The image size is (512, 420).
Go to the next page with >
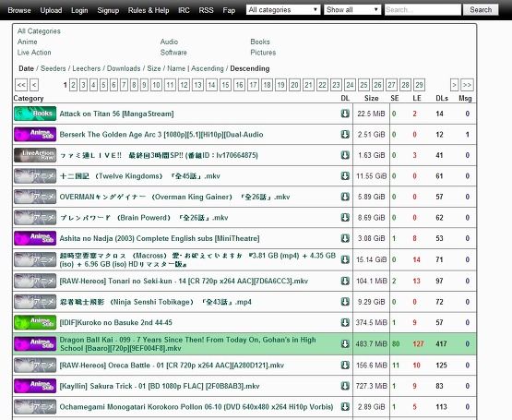454,85
